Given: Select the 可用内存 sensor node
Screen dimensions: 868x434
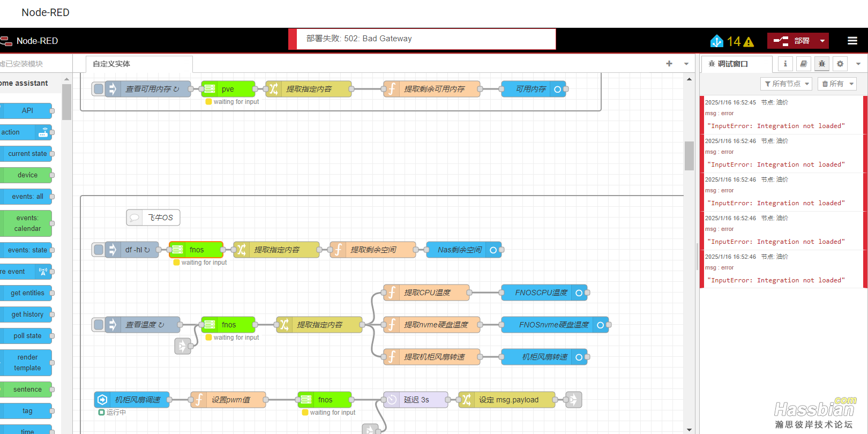Looking at the screenshot, I should [x=534, y=89].
